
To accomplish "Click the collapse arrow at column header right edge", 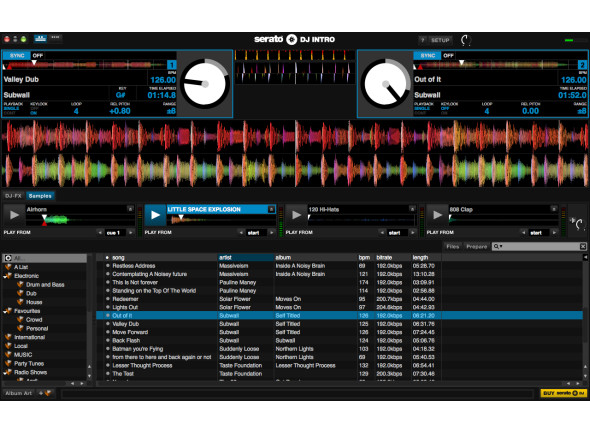I will pyautogui.click(x=585, y=257).
